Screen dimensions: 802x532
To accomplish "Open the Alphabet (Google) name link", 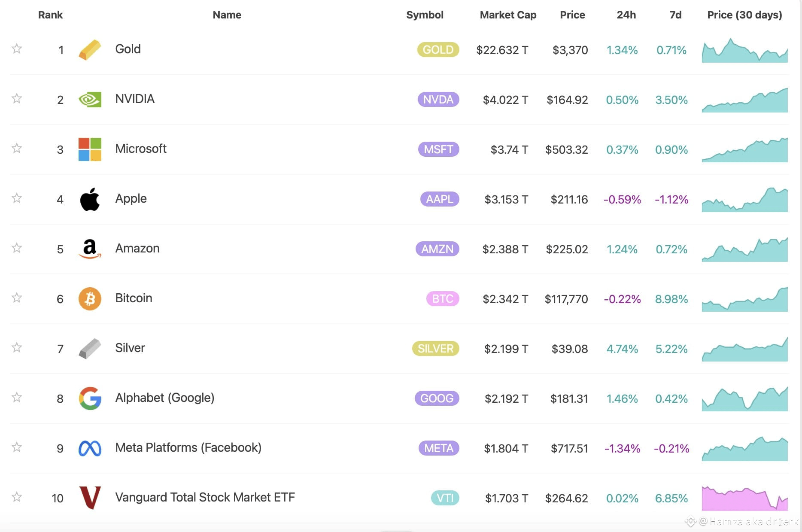I will (165, 398).
